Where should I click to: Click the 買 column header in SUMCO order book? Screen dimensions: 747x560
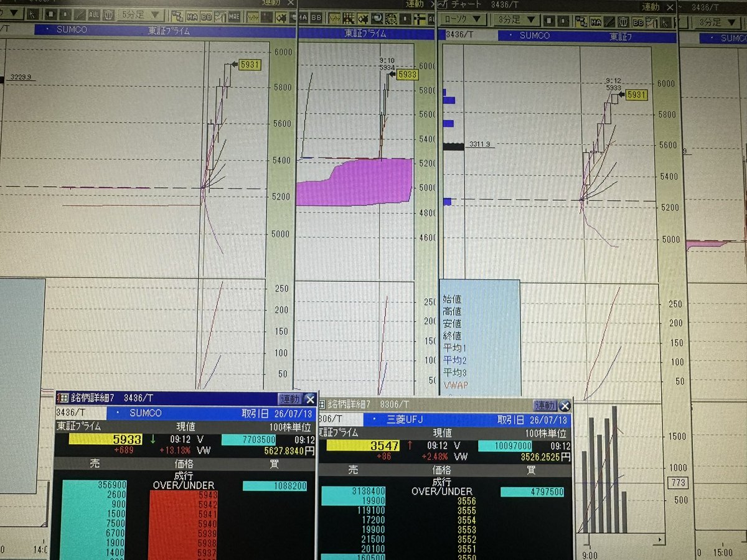[x=274, y=464]
